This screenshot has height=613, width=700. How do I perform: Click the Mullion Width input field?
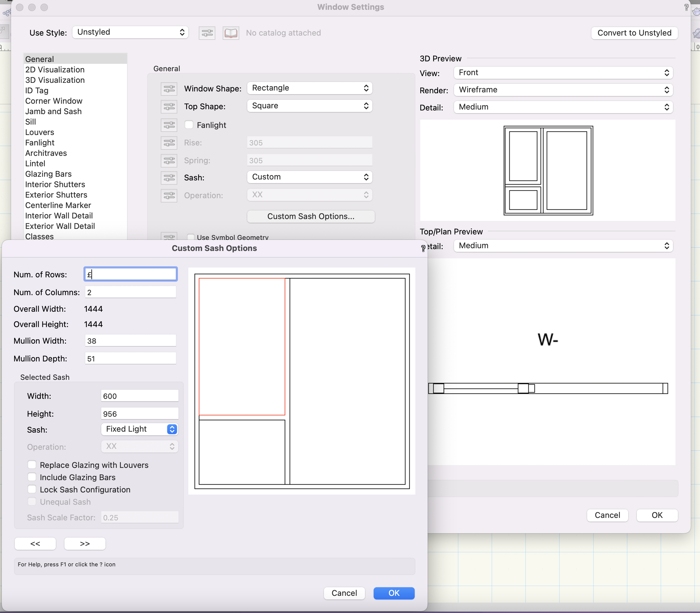tap(130, 341)
